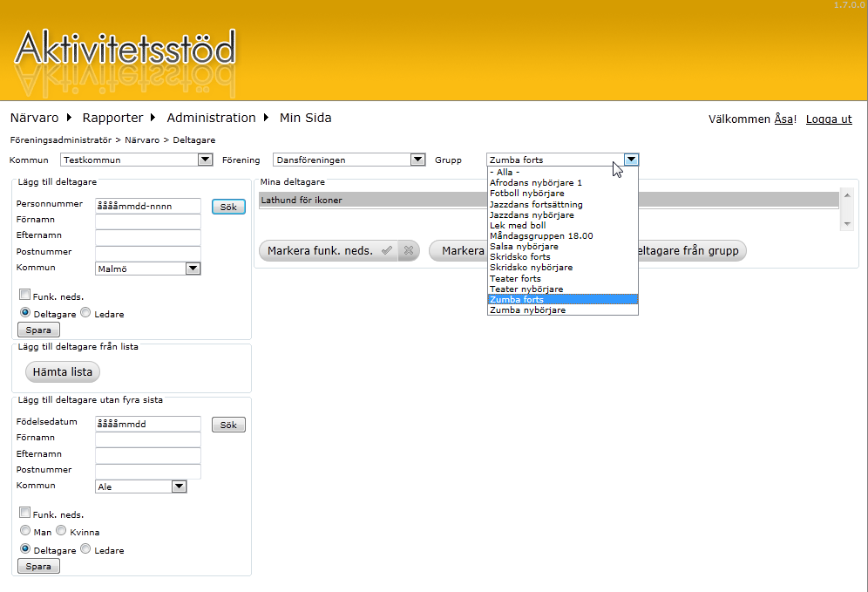Select Ledare radio in Lägg till deltagare section

click(x=85, y=312)
